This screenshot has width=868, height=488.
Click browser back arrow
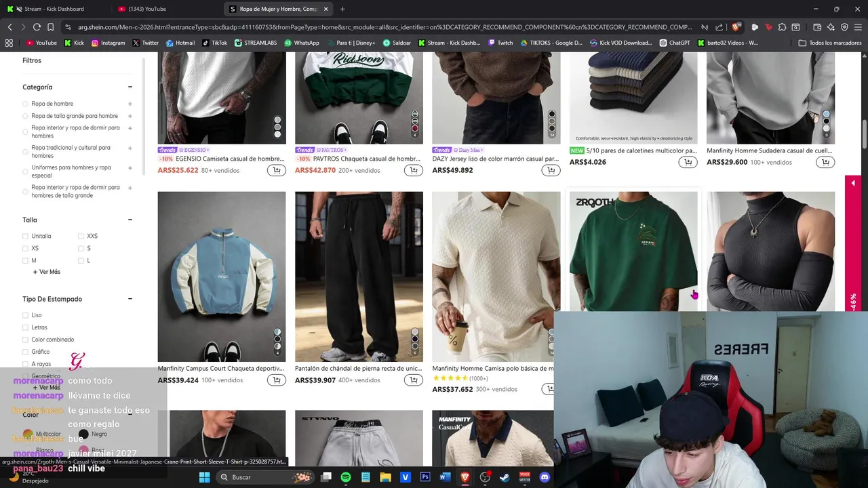pyautogui.click(x=9, y=27)
